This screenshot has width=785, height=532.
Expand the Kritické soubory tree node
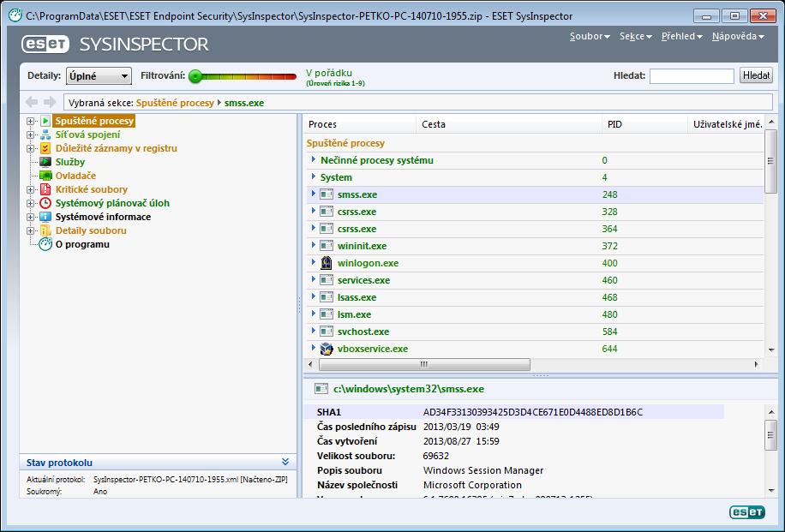pos(31,189)
